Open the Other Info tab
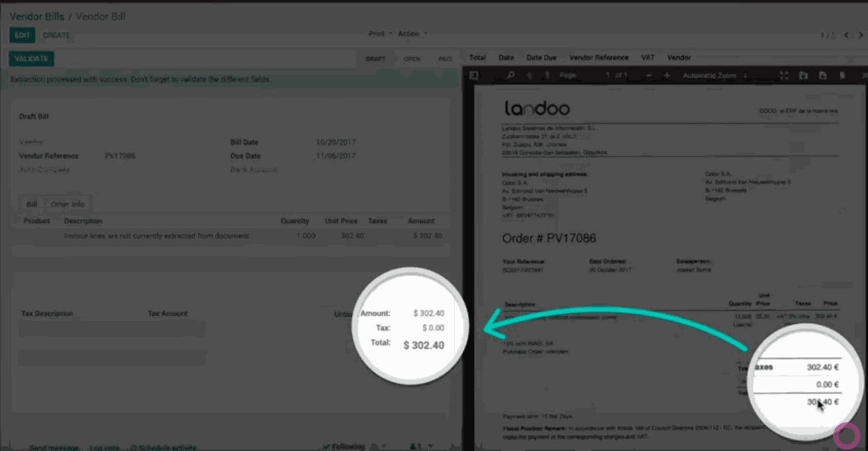 coord(68,204)
